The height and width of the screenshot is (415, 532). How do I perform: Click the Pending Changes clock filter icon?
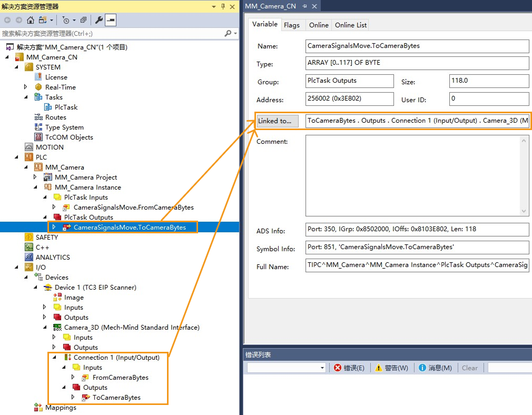[x=66, y=20]
